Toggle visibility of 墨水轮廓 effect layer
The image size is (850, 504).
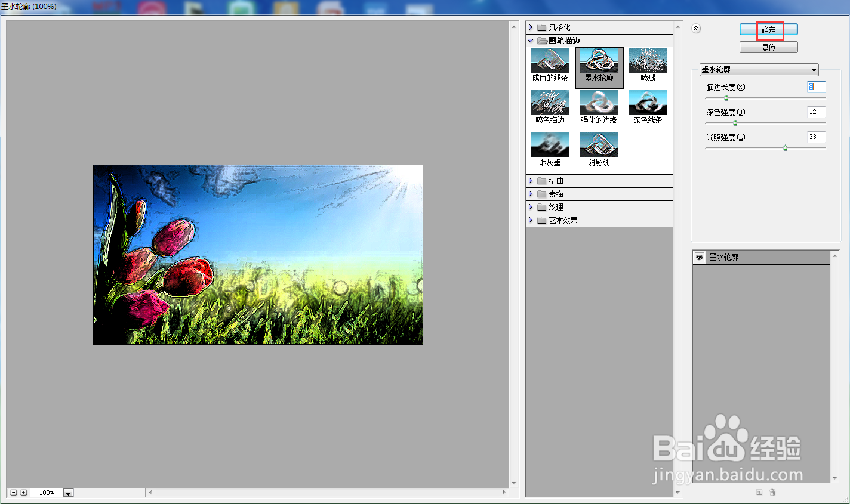[700, 257]
